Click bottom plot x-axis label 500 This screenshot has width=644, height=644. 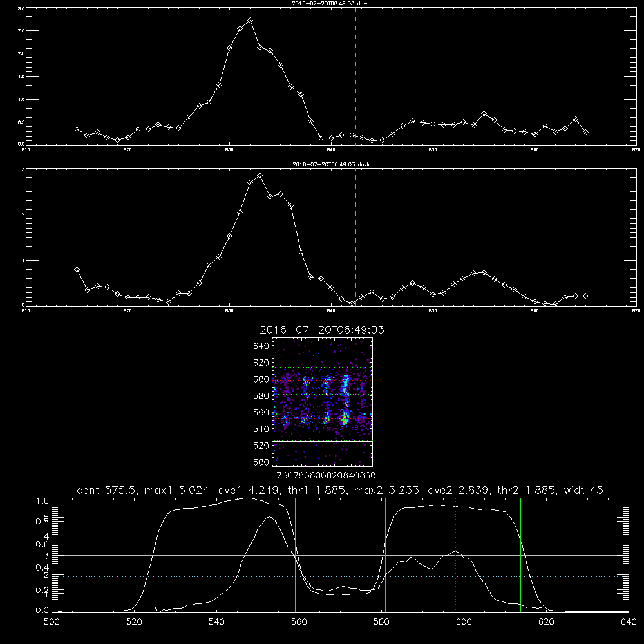click(x=52, y=622)
